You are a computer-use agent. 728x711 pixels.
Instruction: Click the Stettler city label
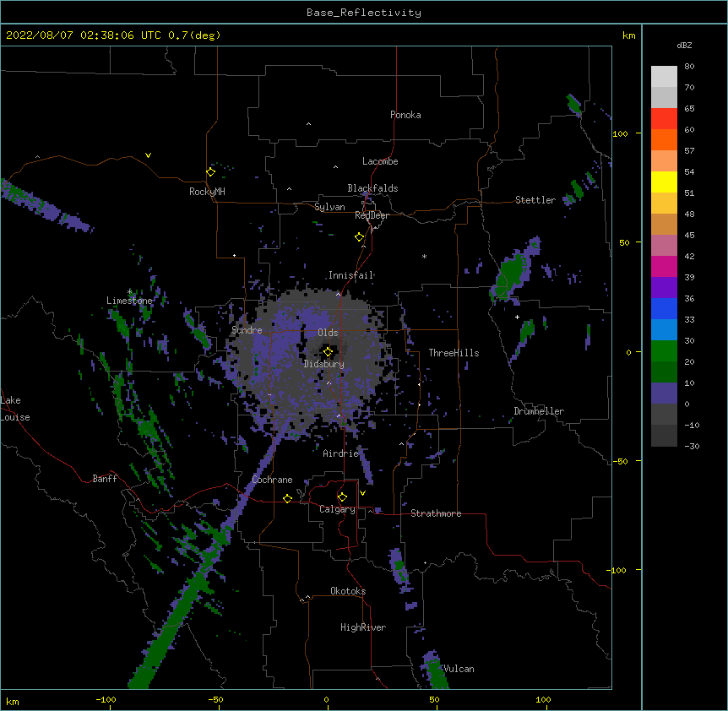tap(535, 200)
